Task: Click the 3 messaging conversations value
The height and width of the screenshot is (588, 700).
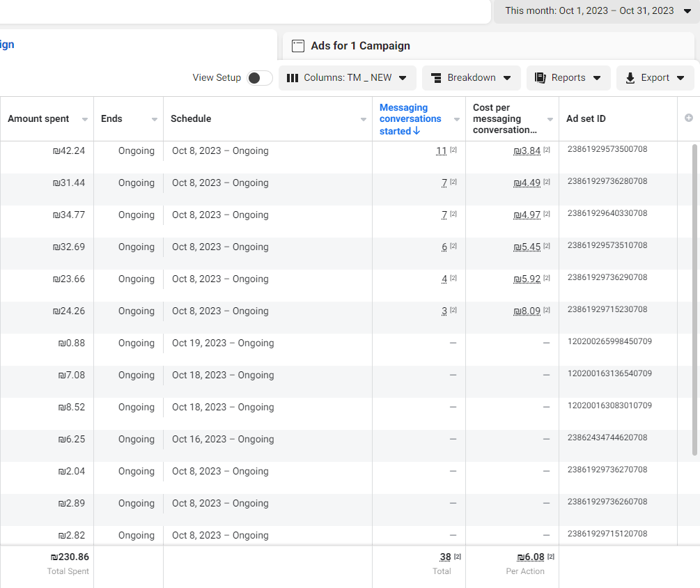Action: point(444,311)
